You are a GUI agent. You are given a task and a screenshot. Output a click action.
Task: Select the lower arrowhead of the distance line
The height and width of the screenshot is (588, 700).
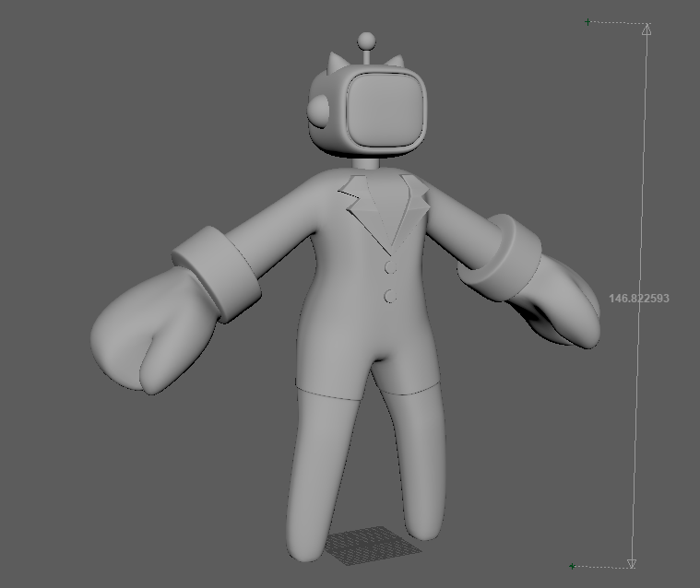click(632, 562)
